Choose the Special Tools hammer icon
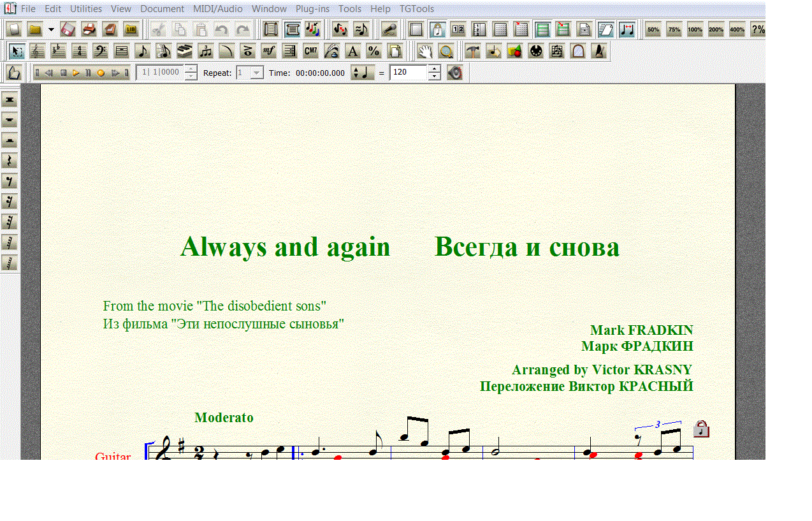This screenshot has height=521, width=812. point(472,51)
